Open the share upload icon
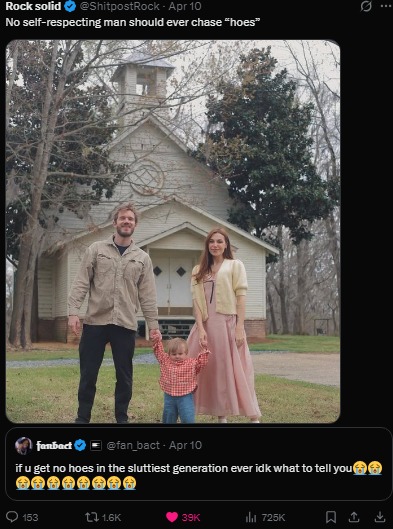This screenshot has height=529, width=393. tap(354, 517)
